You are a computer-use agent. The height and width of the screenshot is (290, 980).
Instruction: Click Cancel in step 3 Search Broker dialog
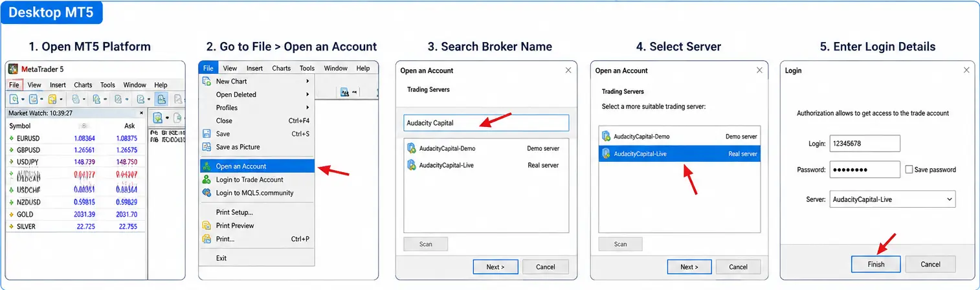pos(546,267)
